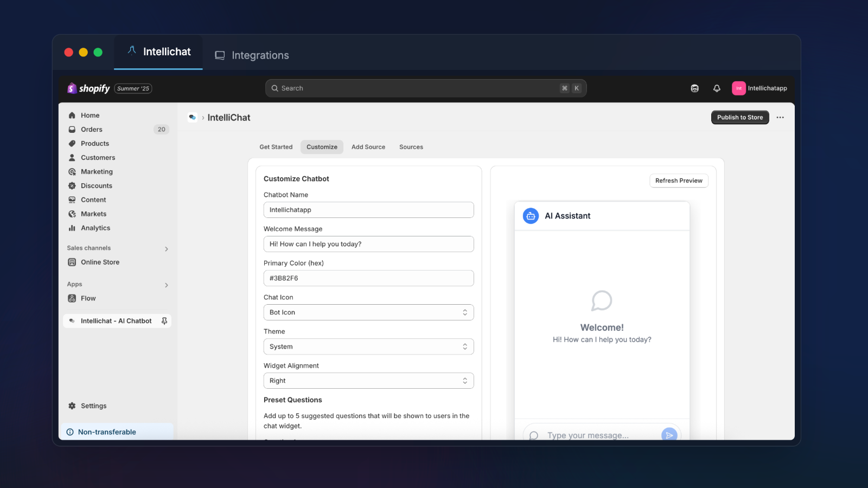The width and height of the screenshot is (868, 488).
Task: Switch to the Intellichat window tab
Action: tap(158, 52)
